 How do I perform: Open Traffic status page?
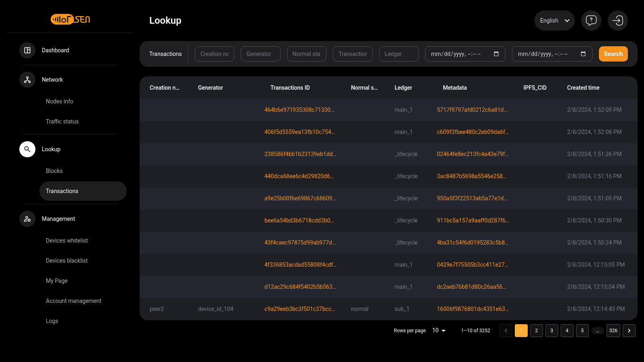62,121
